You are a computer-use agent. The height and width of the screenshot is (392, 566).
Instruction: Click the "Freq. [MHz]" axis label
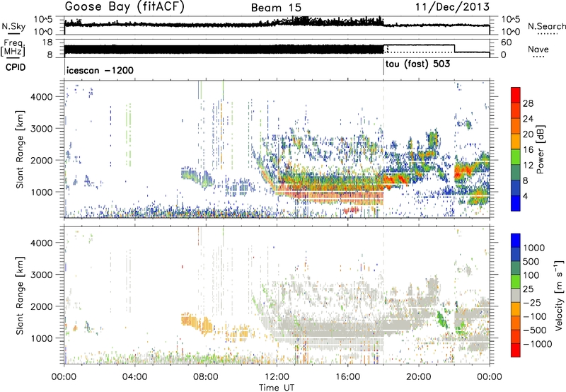tap(13, 47)
